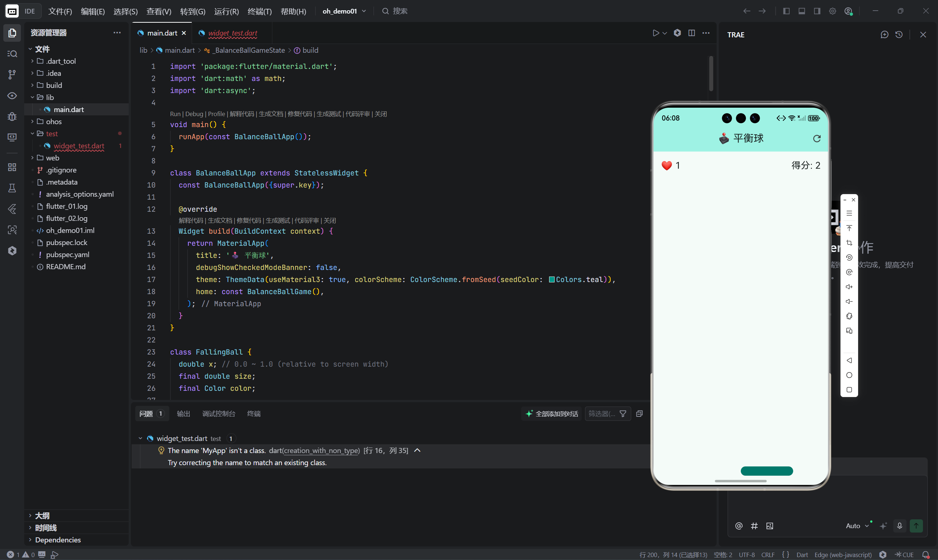Click creation_with_non_type error link
938x560 pixels.
[x=321, y=450]
